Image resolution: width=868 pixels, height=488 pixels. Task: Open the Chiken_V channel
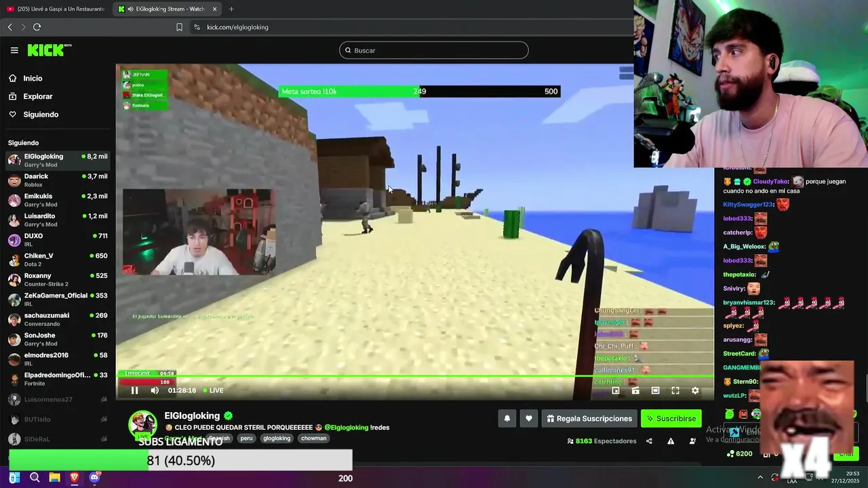tap(58, 260)
